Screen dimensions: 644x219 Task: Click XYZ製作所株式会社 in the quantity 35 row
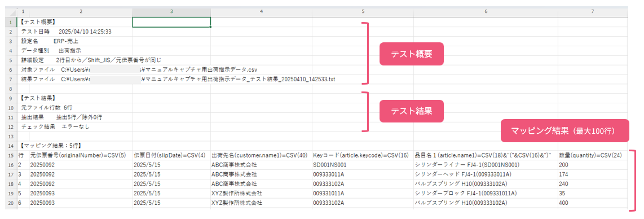(x=261, y=193)
